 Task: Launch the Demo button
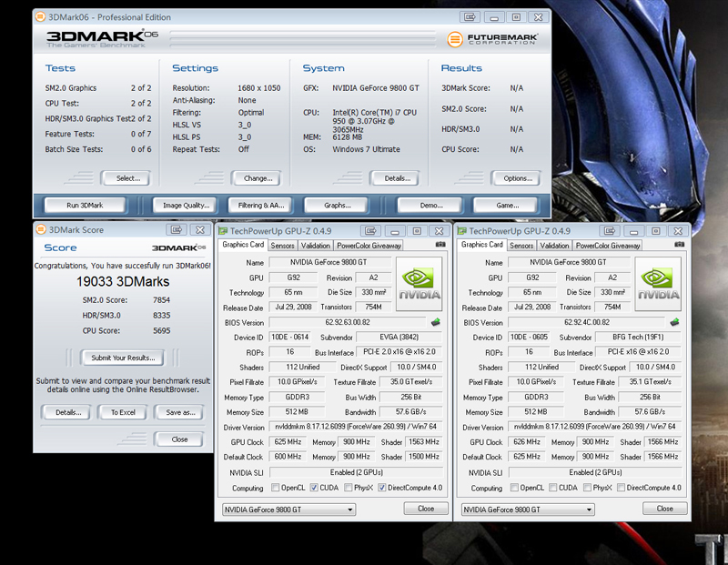click(x=430, y=206)
